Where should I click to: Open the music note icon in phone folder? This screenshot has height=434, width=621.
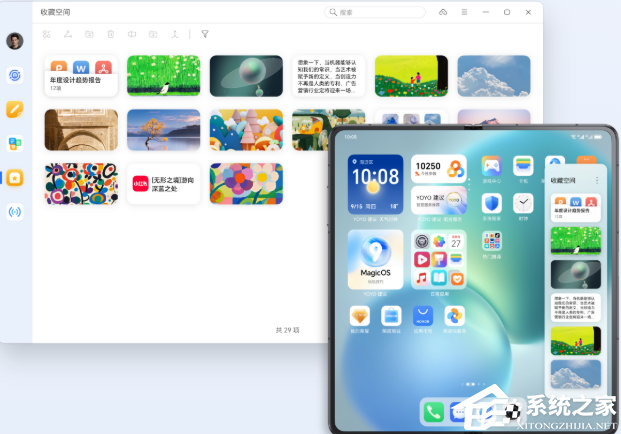(x=422, y=278)
